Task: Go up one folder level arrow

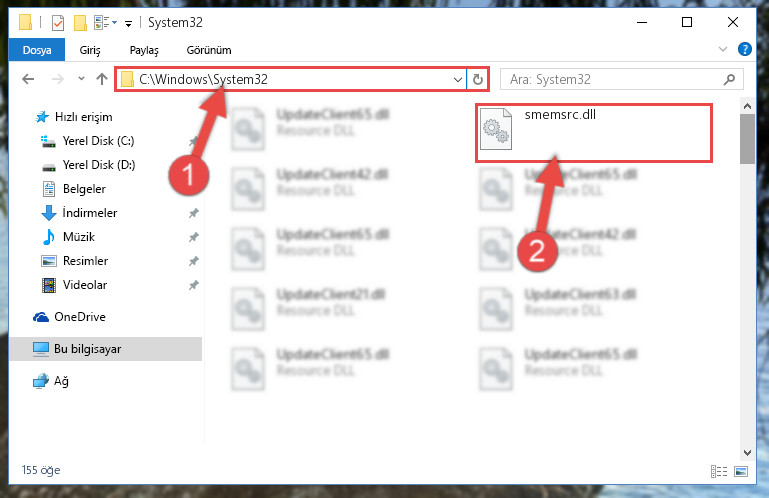Action: [102, 79]
